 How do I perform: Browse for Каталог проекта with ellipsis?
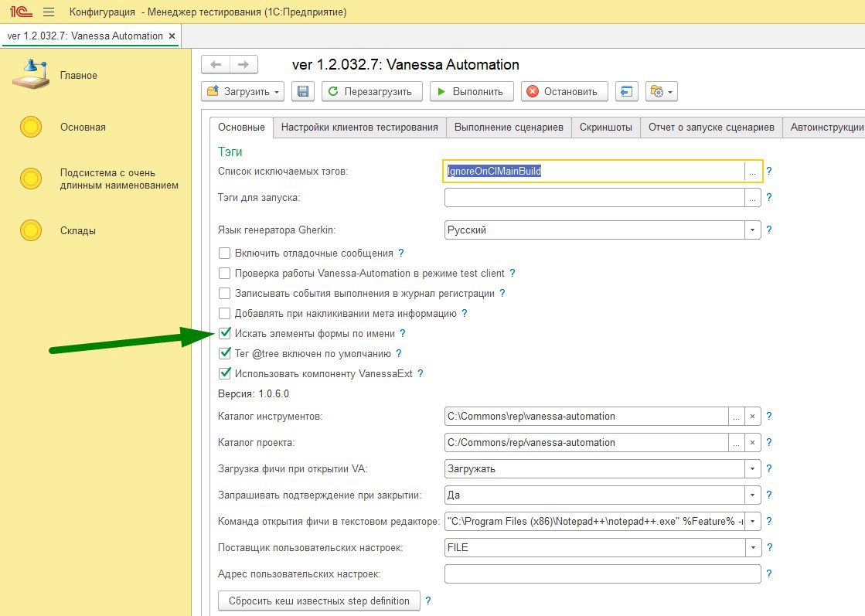pos(736,443)
